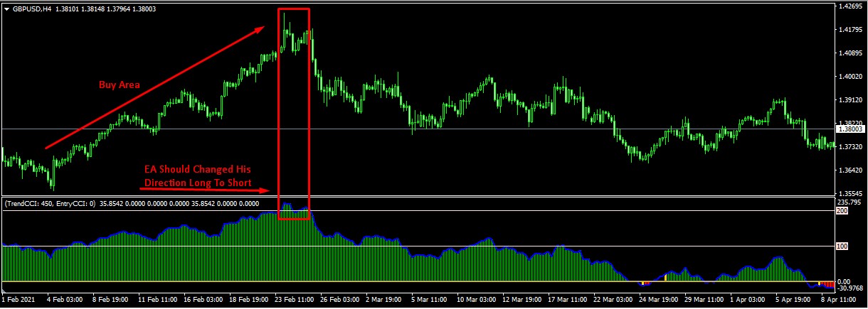Click the 1.37320 price scale label
868x309 pixels.
849,147
